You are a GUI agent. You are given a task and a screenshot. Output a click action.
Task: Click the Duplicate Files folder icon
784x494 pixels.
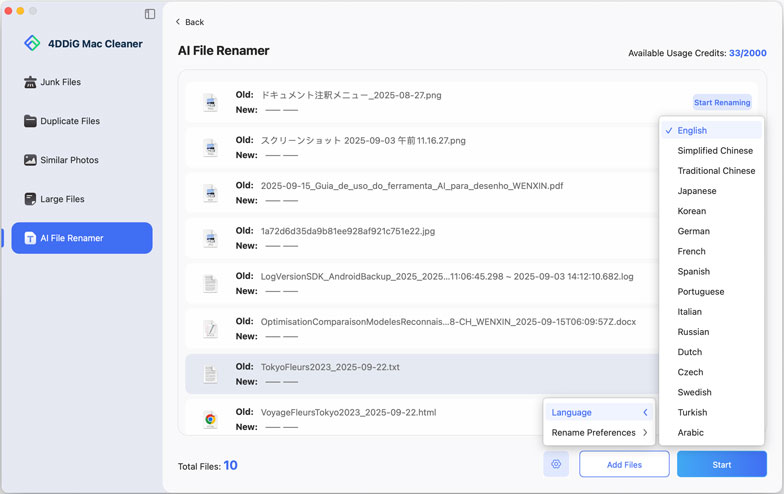click(x=30, y=121)
